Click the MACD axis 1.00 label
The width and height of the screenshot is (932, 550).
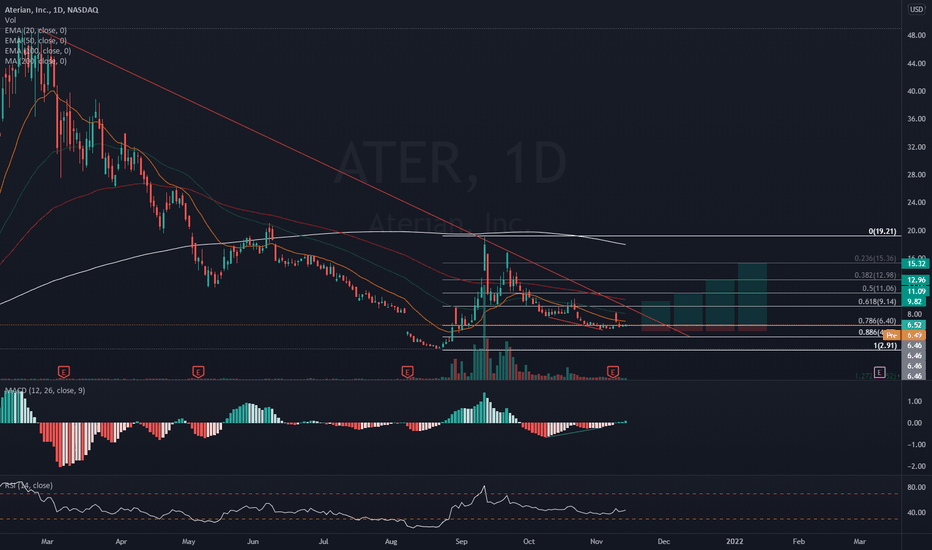pyautogui.click(x=915, y=401)
